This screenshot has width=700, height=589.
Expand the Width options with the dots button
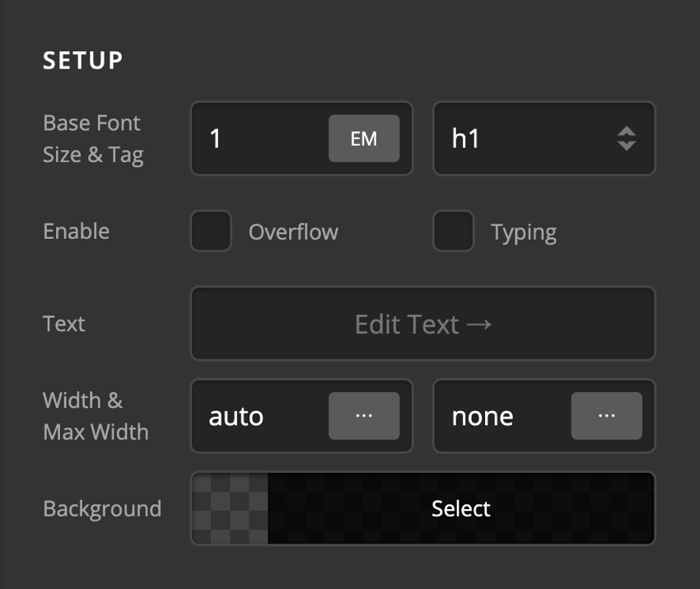point(364,416)
